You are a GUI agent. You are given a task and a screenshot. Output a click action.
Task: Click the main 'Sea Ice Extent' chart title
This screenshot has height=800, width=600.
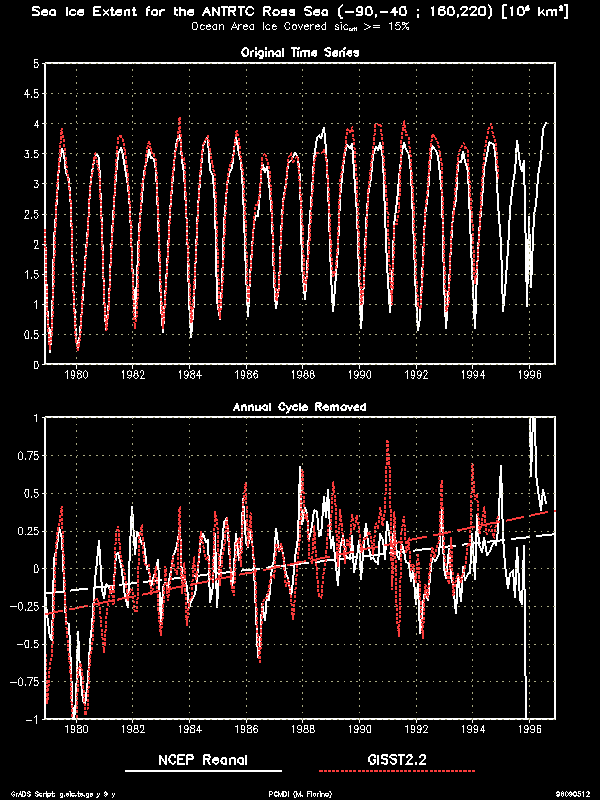coord(299,12)
